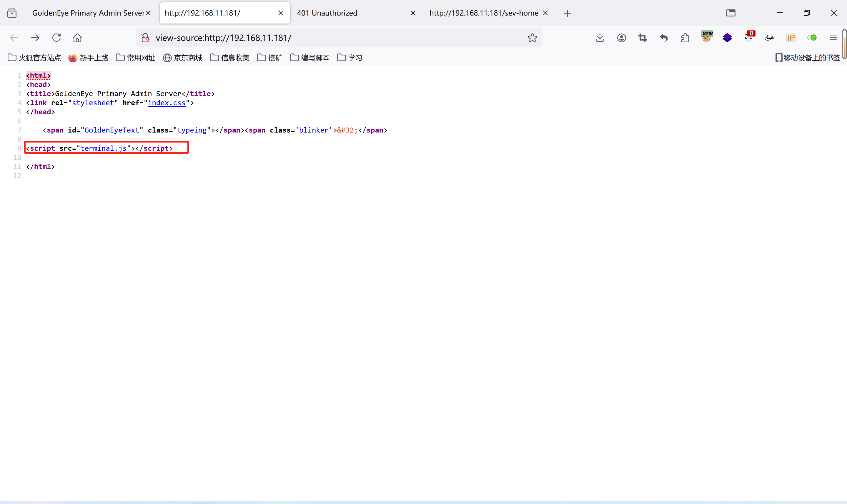
Task: Click the account profile icon
Action: (621, 38)
